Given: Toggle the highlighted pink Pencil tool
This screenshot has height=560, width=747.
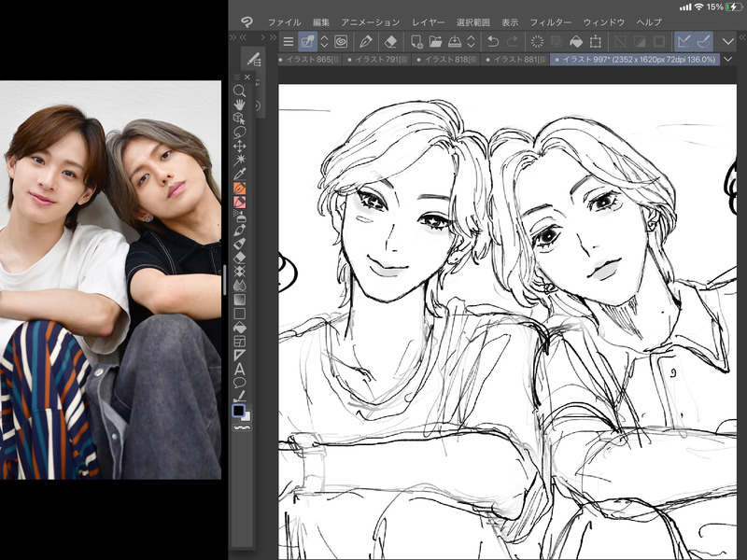Looking at the screenshot, I should coord(240,202).
